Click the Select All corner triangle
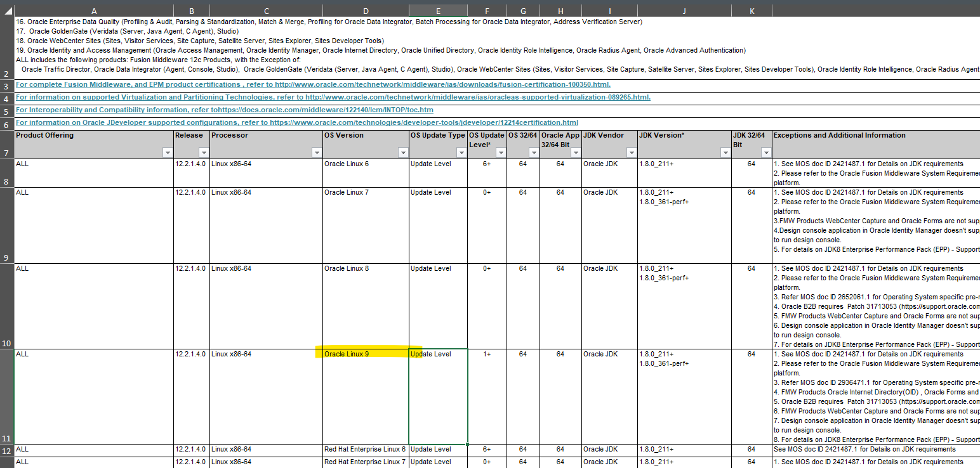 (x=7, y=11)
